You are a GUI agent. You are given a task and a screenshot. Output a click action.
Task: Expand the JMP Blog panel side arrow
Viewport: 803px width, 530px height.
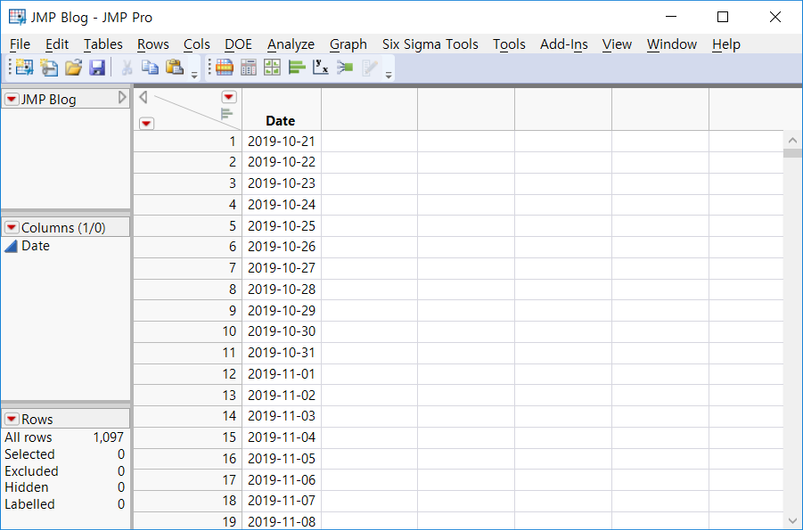pyautogui.click(x=122, y=97)
